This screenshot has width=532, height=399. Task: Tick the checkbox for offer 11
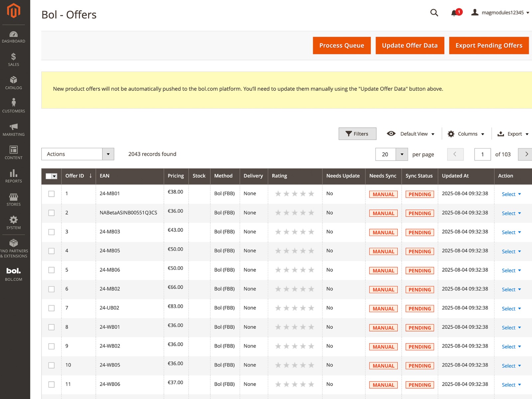pos(52,384)
